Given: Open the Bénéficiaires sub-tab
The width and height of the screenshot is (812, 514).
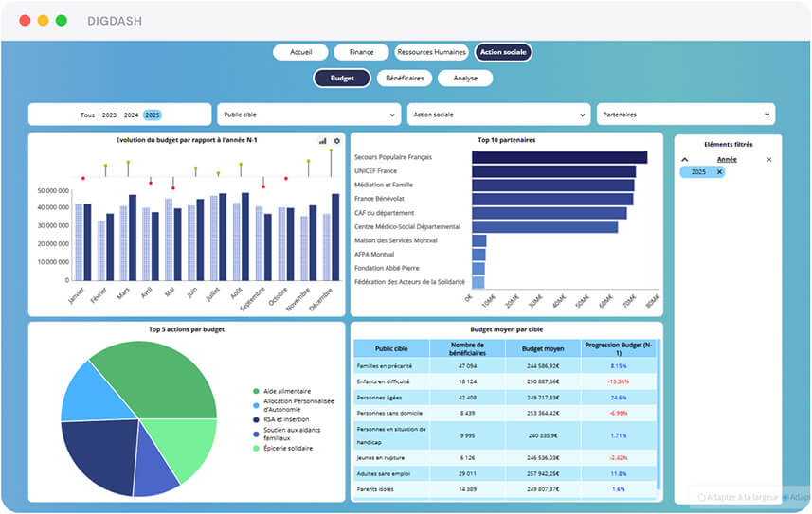Looking at the screenshot, I should [405, 79].
